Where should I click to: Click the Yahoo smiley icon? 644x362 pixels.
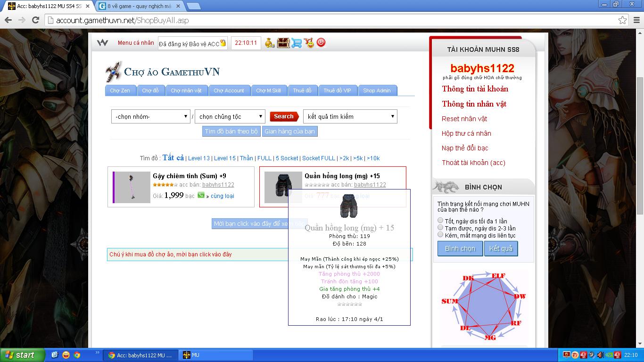[x=309, y=42]
